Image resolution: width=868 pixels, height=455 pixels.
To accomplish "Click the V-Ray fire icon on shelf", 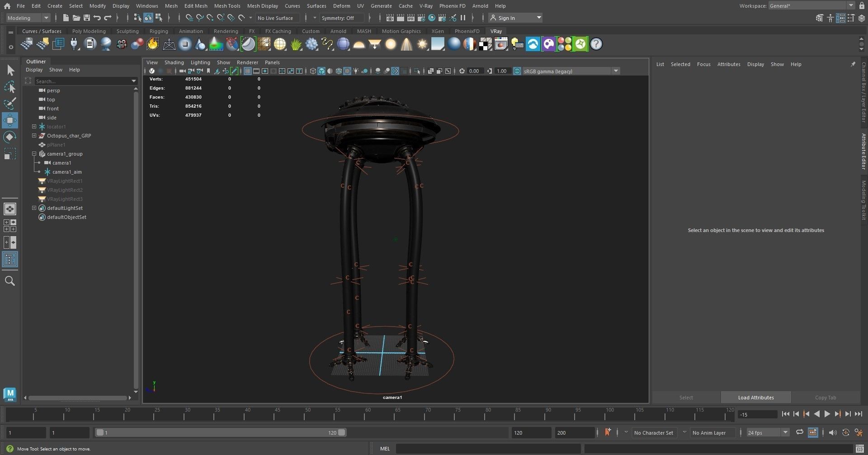I will click(x=153, y=44).
